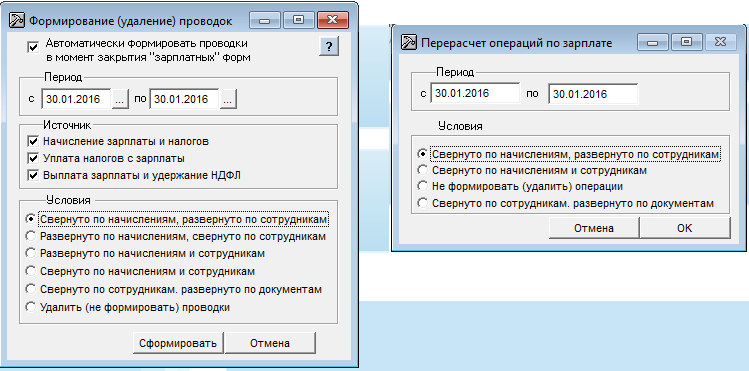
Task: Close the Формирование проводок window
Action: pyautogui.click(x=333, y=21)
